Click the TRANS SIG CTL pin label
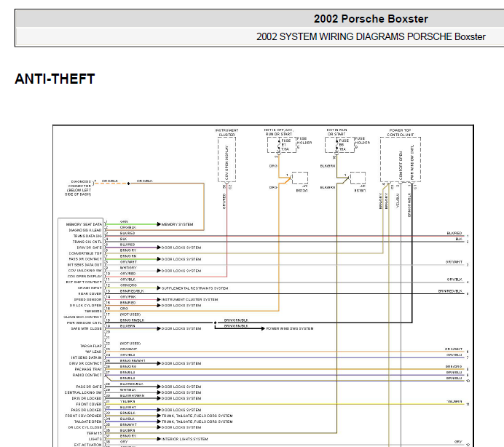Viewport: 504px width, 447px height. [x=87, y=242]
